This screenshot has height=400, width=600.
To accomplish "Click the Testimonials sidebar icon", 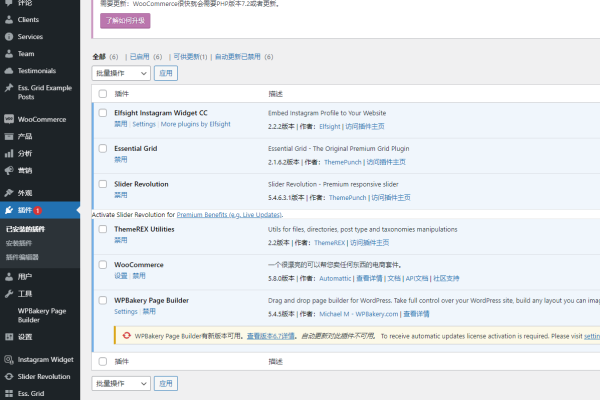I will click(x=9, y=71).
